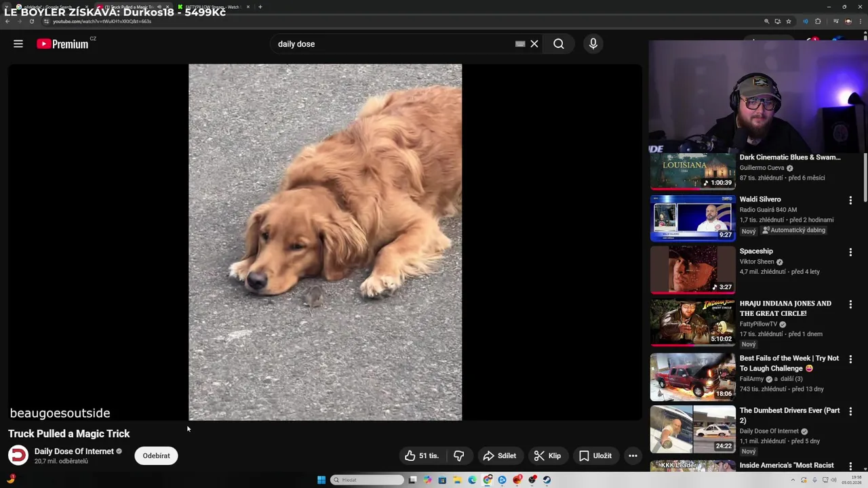This screenshot has width=868, height=488.
Task: Click the taskbar Hledat search box
Action: pos(367,480)
